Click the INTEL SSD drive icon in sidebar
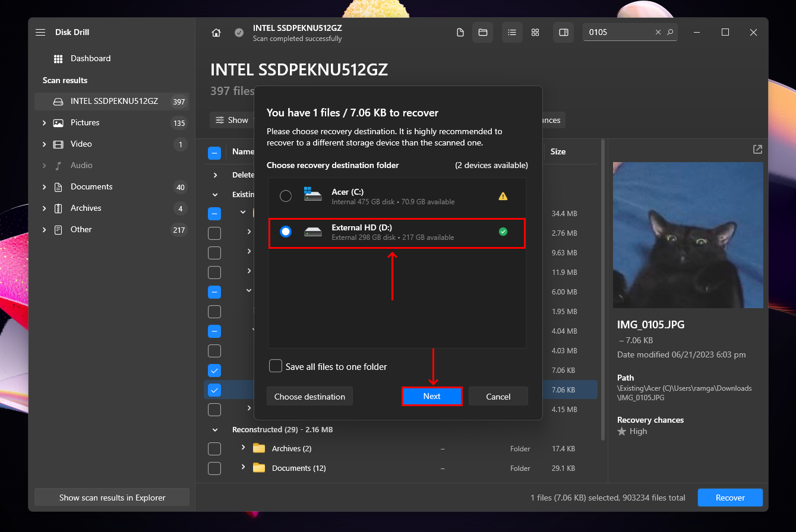796x532 pixels. pyautogui.click(x=58, y=102)
